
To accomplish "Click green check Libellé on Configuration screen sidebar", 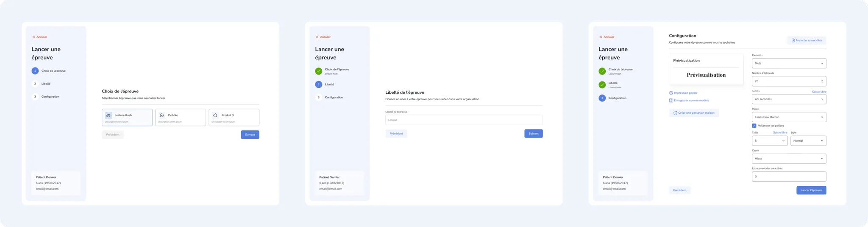I will click(x=602, y=85).
